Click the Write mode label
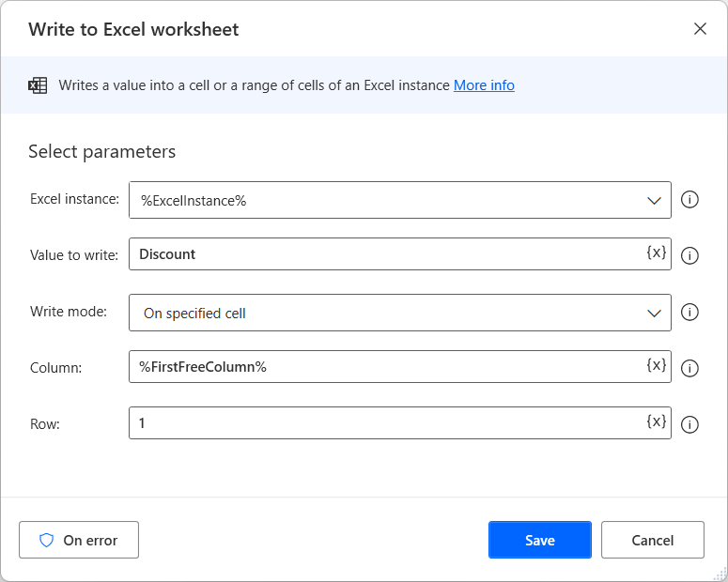The width and height of the screenshot is (728, 582). [69, 312]
